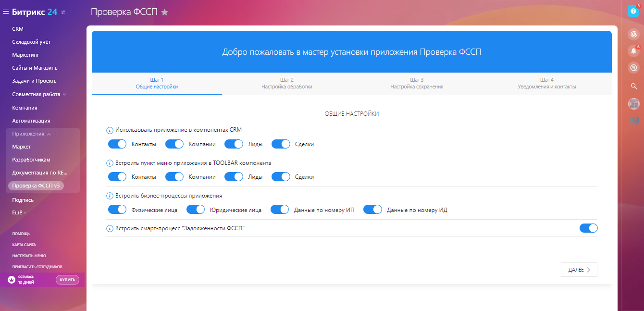Viewport: 644px width, 311px height.
Task: Toggle Юридические лица business process switch
Action: 196,210
